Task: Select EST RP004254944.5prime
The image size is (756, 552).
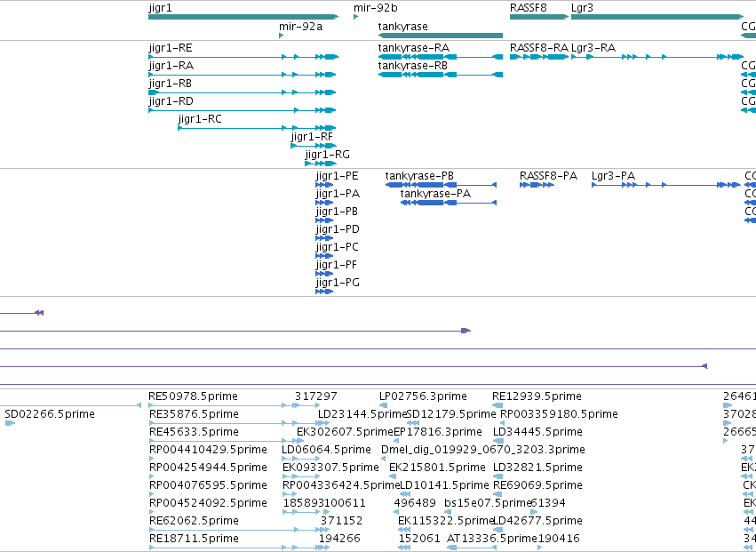Action: [x=208, y=468]
